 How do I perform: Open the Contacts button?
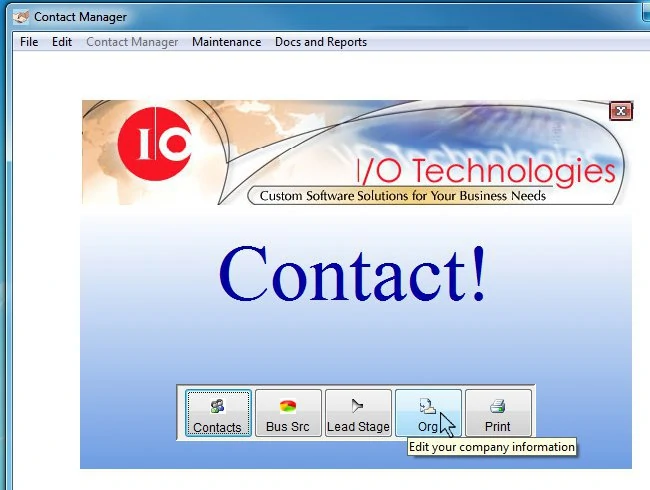(218, 413)
